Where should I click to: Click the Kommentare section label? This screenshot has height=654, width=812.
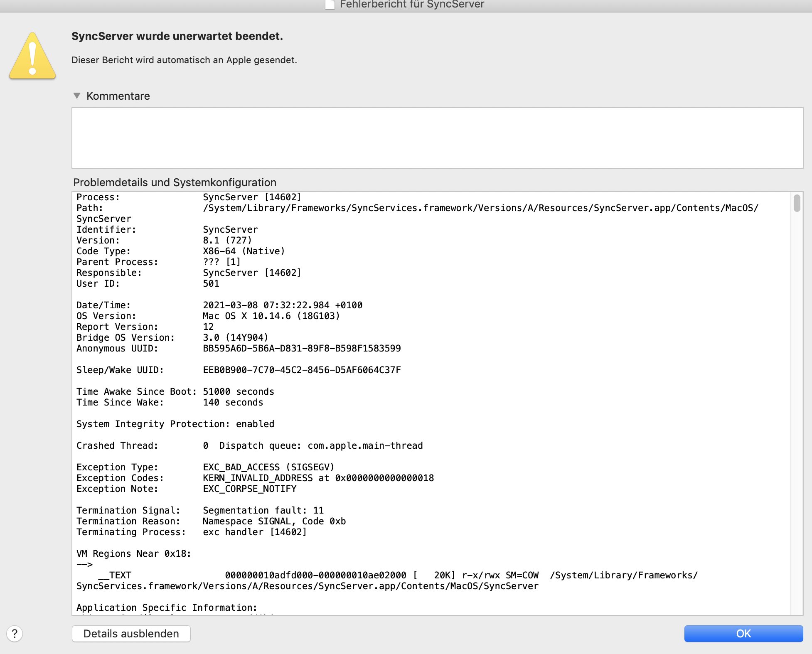[118, 96]
